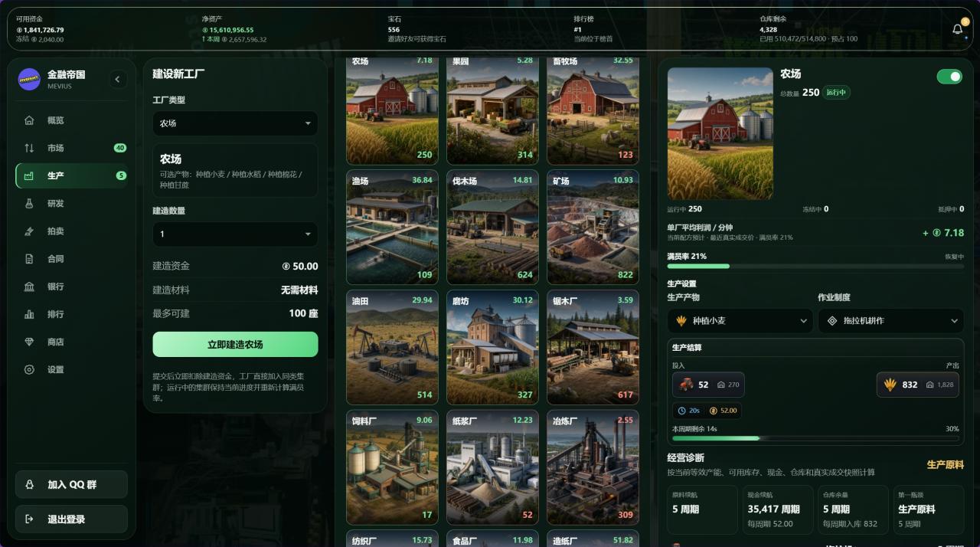Open the 作业制度 拖拉机耕作 dropdown
This screenshot has height=547, width=980.
coord(890,321)
